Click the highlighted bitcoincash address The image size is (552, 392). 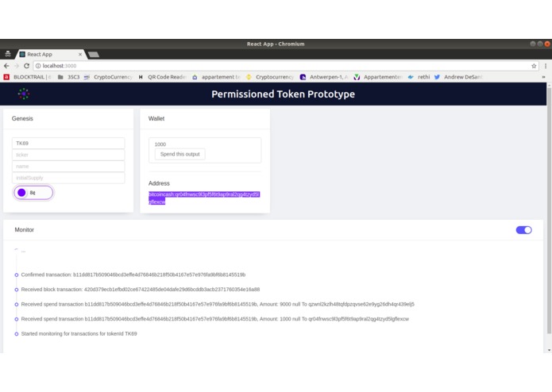[204, 198]
